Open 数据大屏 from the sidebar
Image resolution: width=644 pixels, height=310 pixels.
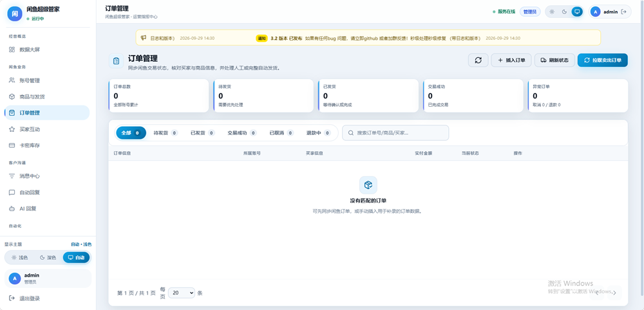pos(47,50)
